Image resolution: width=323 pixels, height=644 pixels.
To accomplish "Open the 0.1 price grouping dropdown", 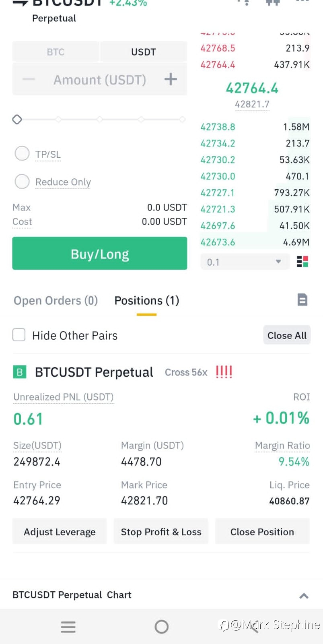I will (x=245, y=262).
